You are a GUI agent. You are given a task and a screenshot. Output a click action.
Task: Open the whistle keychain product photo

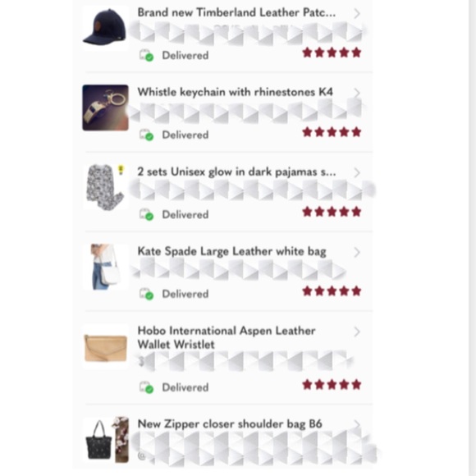[105, 108]
